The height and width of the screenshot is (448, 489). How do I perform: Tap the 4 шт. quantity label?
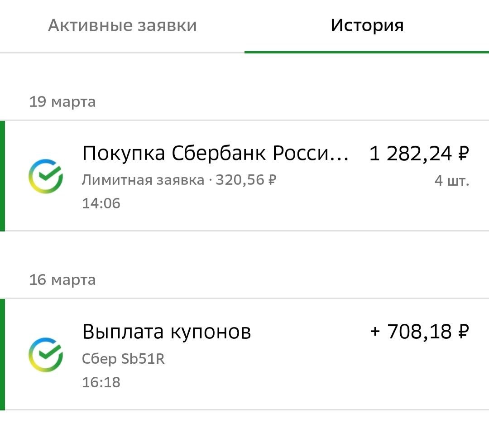451,181
